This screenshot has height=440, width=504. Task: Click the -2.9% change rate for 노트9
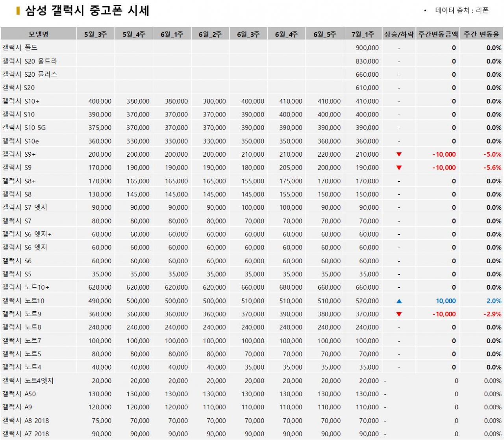tap(493, 314)
